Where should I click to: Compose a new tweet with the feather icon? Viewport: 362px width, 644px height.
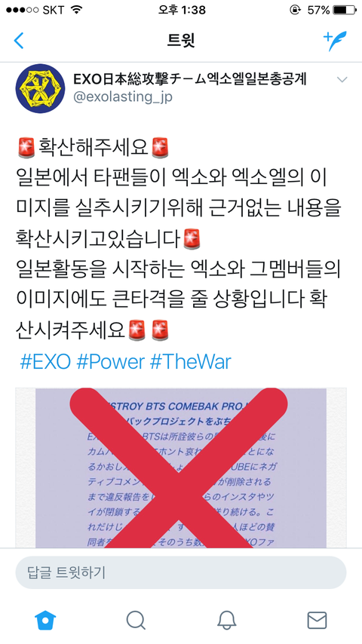click(x=334, y=41)
